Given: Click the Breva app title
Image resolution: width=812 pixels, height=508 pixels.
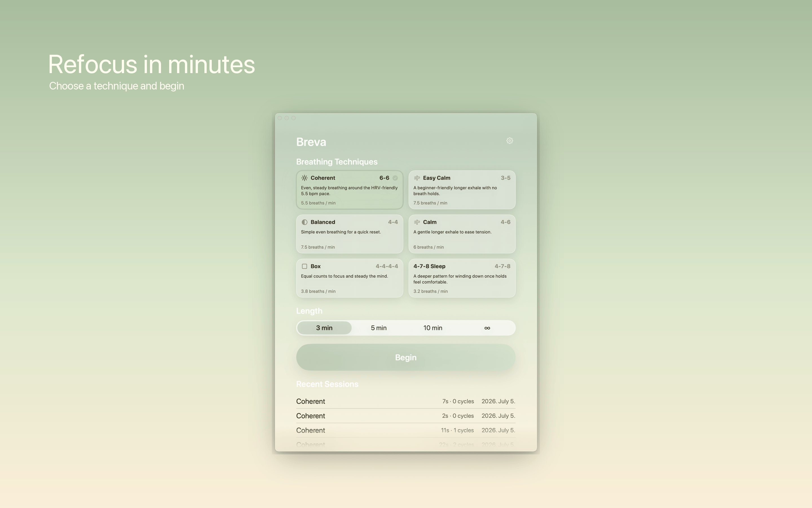Looking at the screenshot, I should pyautogui.click(x=311, y=142).
